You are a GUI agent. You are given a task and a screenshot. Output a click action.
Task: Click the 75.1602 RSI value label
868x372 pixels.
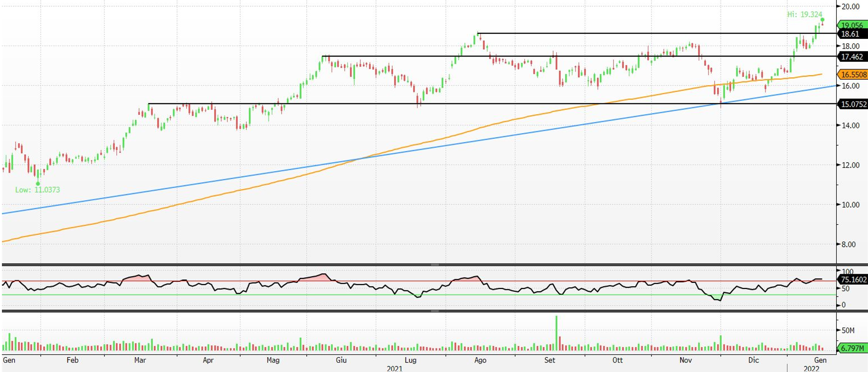click(852, 279)
